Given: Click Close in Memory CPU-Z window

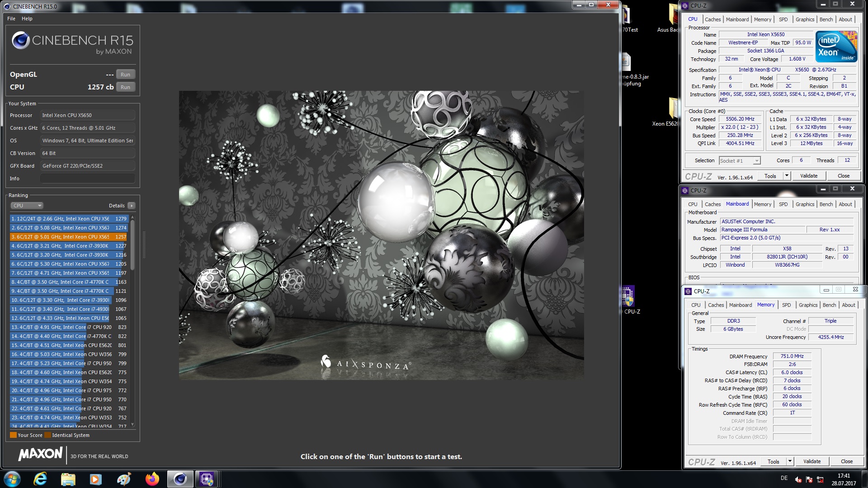Looking at the screenshot, I should pos(847,461).
